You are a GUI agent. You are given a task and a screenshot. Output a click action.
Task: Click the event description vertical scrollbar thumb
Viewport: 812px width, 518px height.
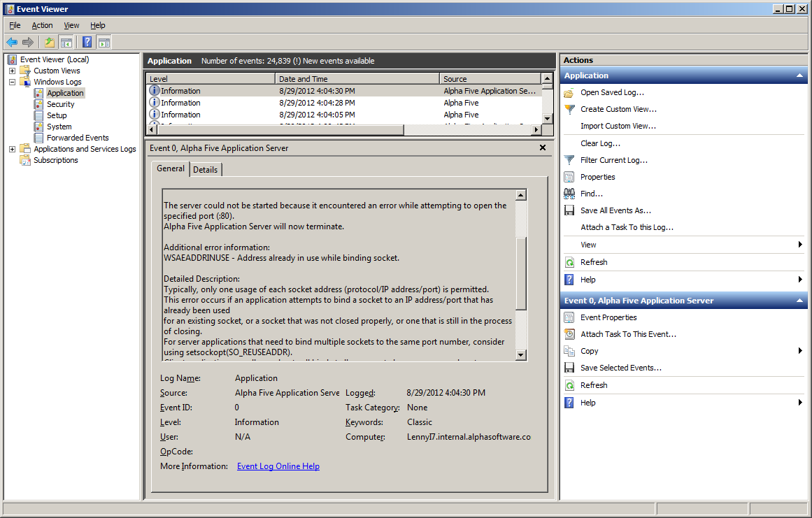click(522, 273)
